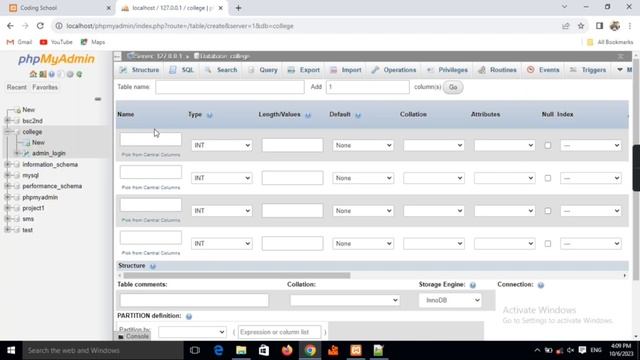This screenshot has height=360, width=640.
Task: Click help icon next to Length/Values header
Action: [308, 115]
